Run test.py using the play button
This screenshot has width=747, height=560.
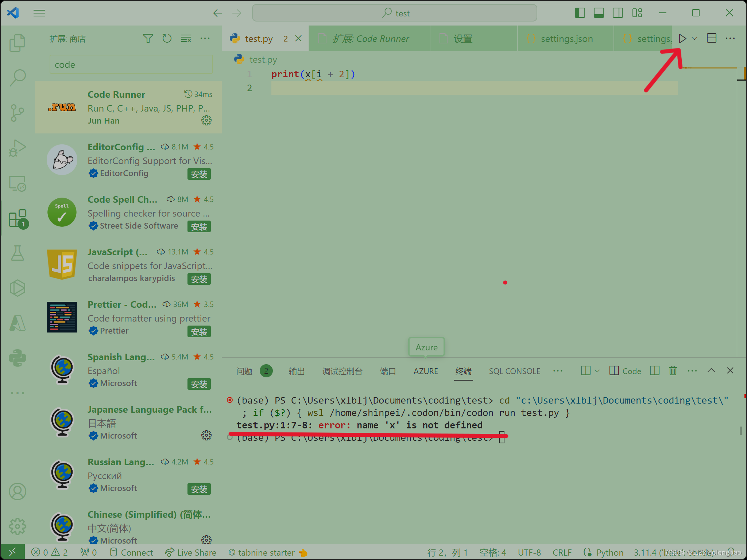(x=682, y=38)
